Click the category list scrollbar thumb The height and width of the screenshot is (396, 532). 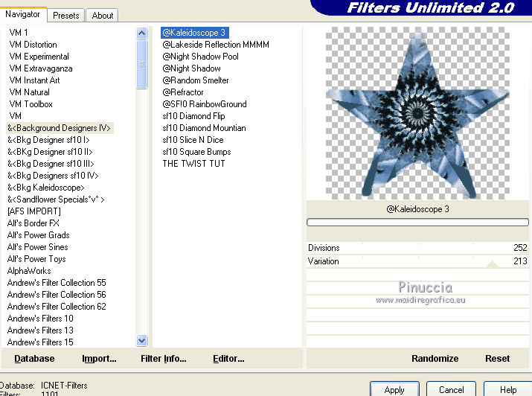(142, 64)
